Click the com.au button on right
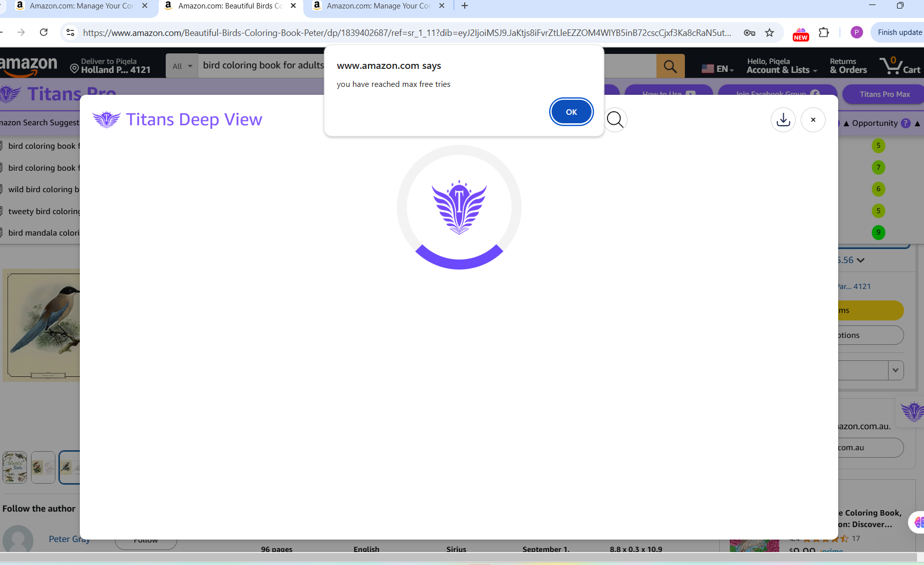 (871, 448)
